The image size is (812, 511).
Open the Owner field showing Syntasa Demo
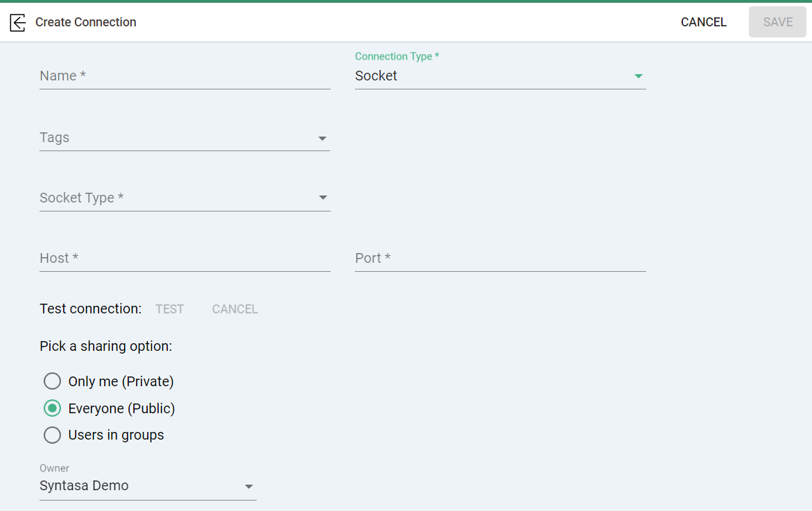tap(139, 486)
